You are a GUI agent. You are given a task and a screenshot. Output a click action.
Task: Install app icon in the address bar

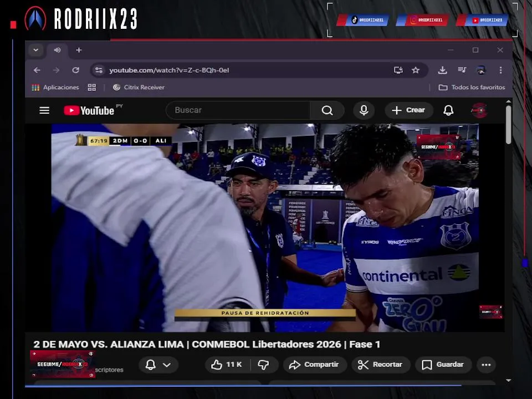pyautogui.click(x=398, y=70)
